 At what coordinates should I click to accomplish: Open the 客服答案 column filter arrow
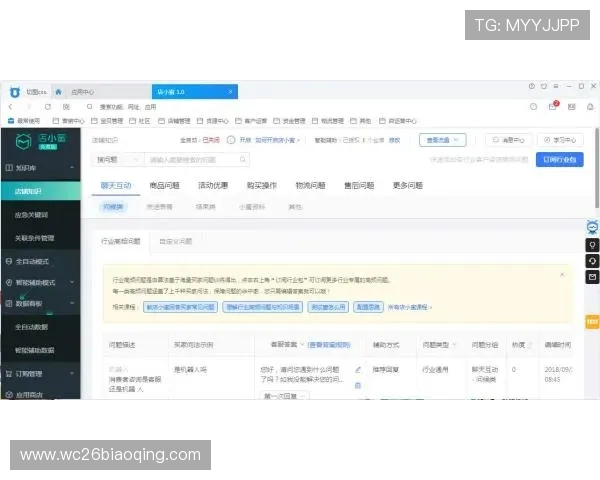302,345
